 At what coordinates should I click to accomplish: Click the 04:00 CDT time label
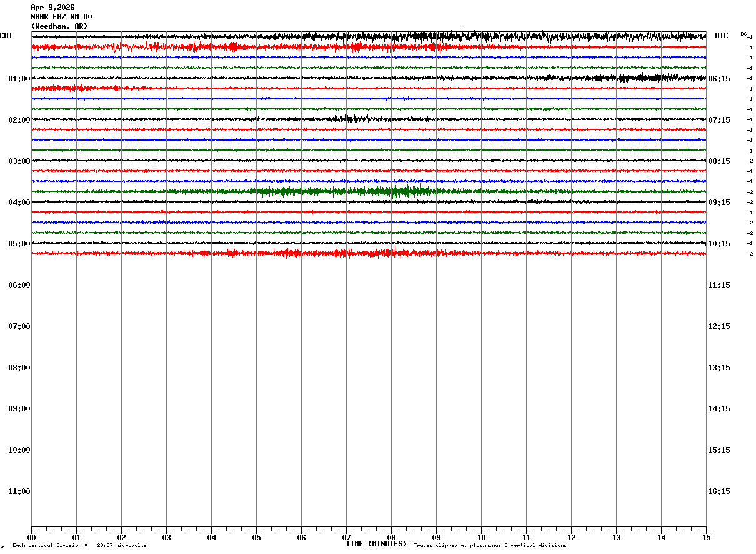[19, 203]
